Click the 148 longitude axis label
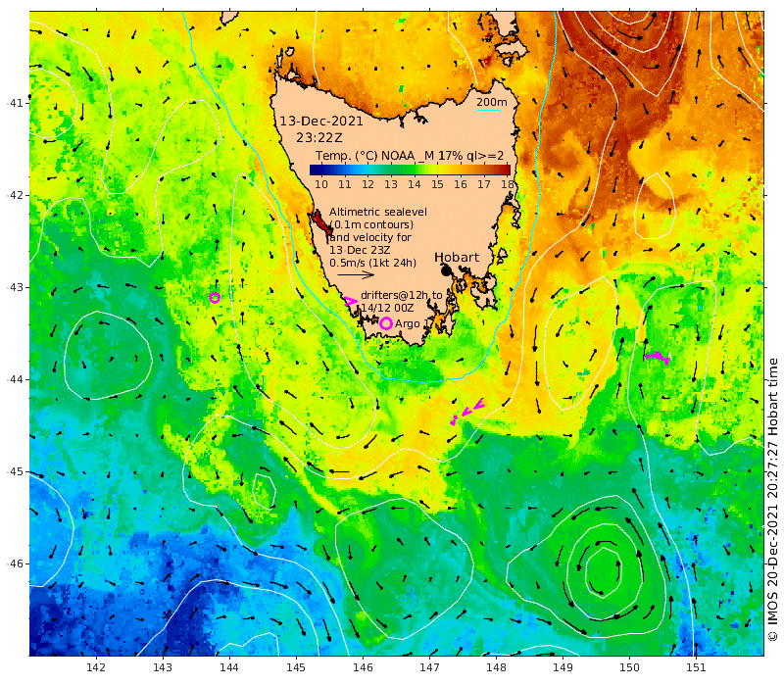 pyautogui.click(x=496, y=667)
